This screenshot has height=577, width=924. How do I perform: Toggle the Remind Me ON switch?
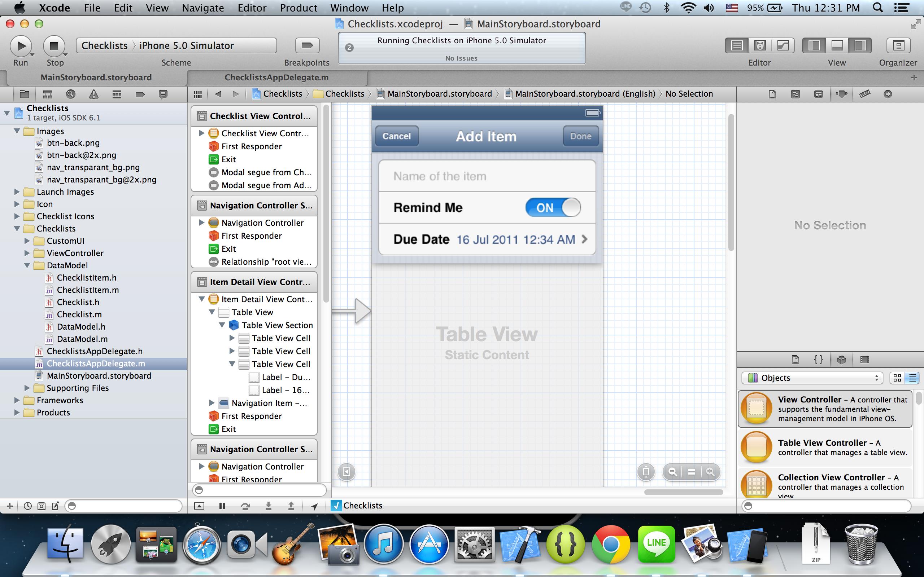[x=553, y=208]
